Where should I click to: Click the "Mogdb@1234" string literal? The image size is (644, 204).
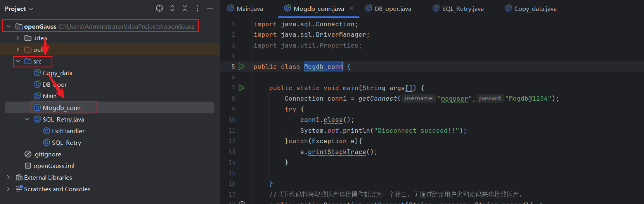click(528, 98)
